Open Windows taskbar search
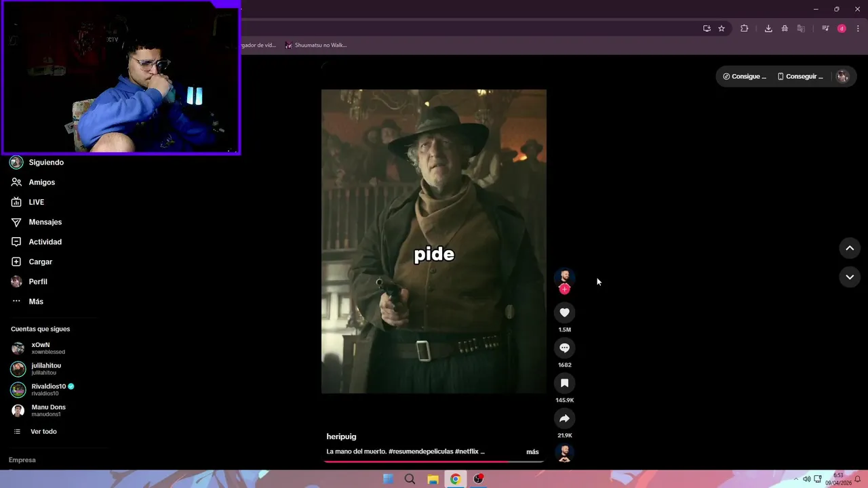 click(x=410, y=479)
